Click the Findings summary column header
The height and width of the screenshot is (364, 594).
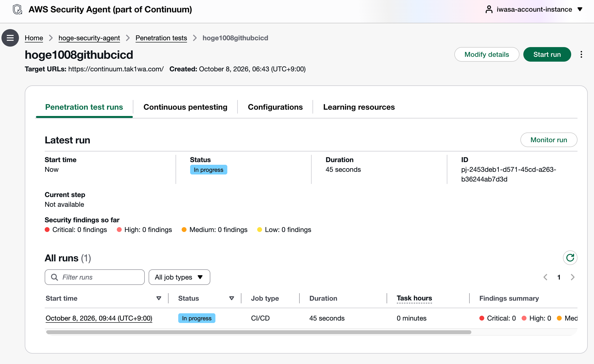[x=509, y=298]
